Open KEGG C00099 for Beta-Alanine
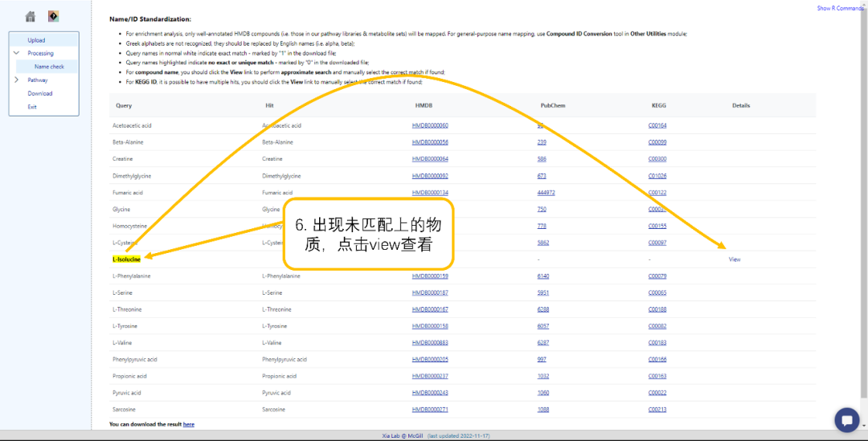868x441 pixels. (x=657, y=142)
